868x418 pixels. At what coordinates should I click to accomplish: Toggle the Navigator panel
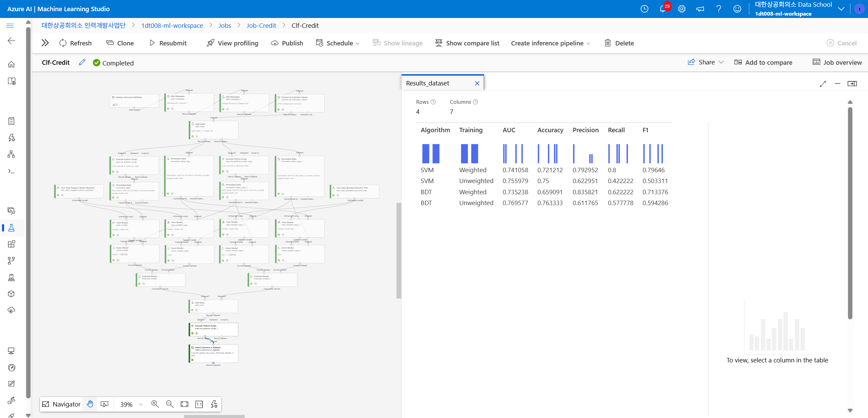(x=61, y=404)
